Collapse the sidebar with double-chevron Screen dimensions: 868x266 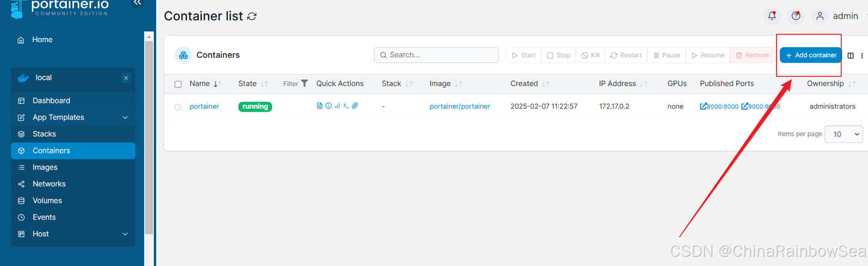(137, 3)
